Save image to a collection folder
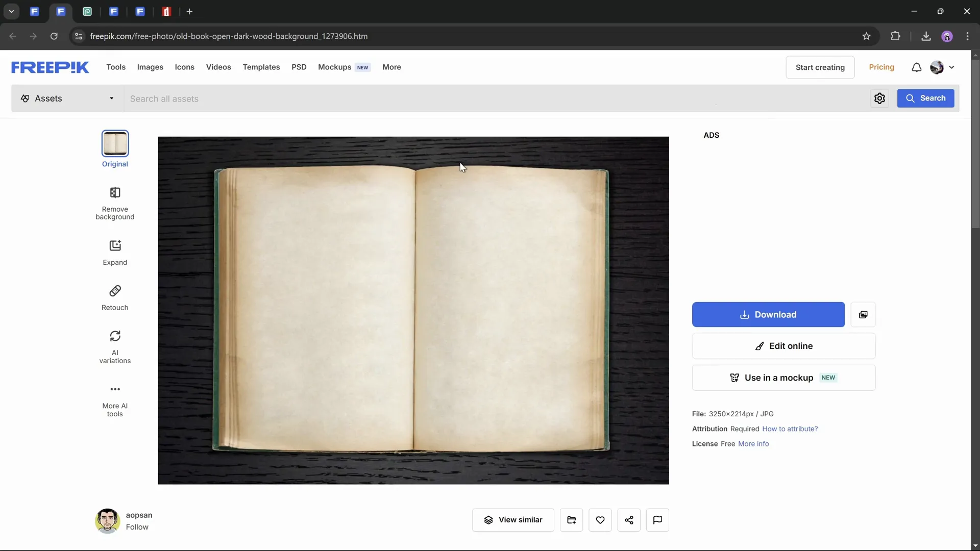Viewport: 980px width, 551px height. click(571, 520)
